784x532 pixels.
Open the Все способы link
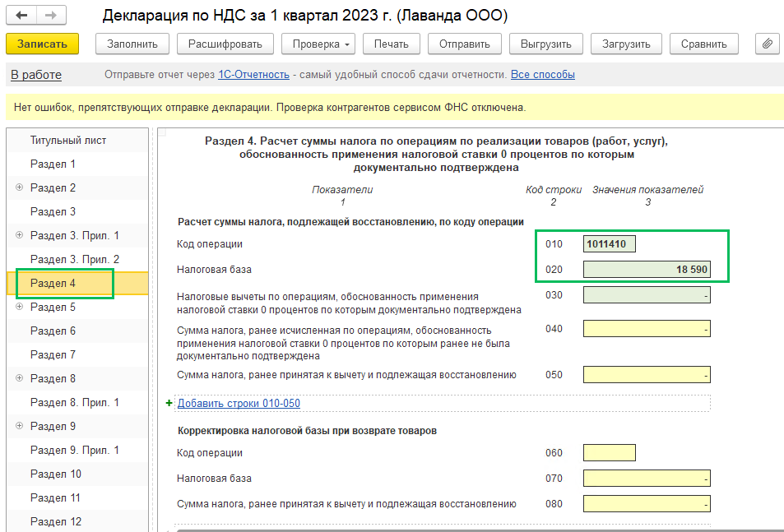542,75
